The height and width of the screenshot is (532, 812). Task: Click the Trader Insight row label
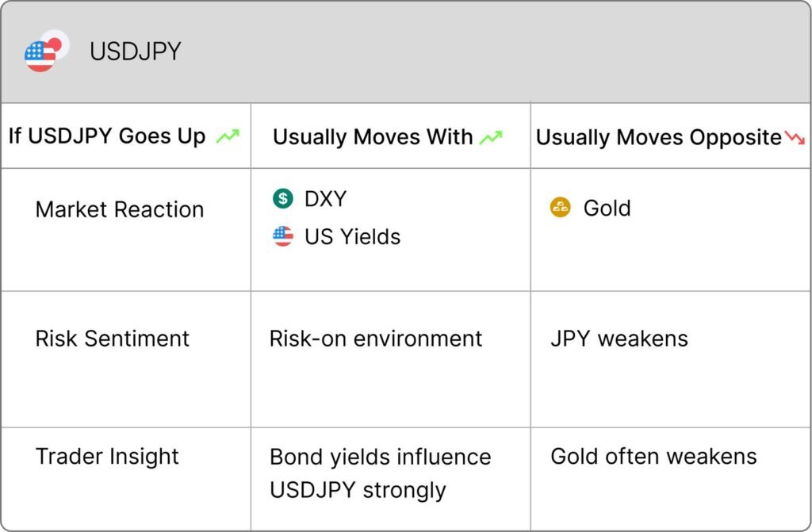click(x=107, y=457)
